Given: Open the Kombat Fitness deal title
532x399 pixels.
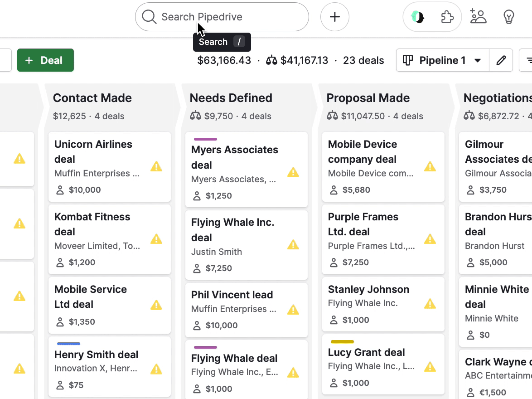Looking at the screenshot, I should click(92, 224).
